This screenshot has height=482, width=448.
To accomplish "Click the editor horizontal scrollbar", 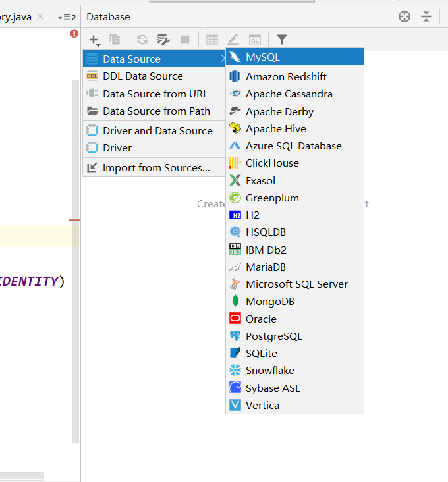I will pyautogui.click(x=22, y=476).
